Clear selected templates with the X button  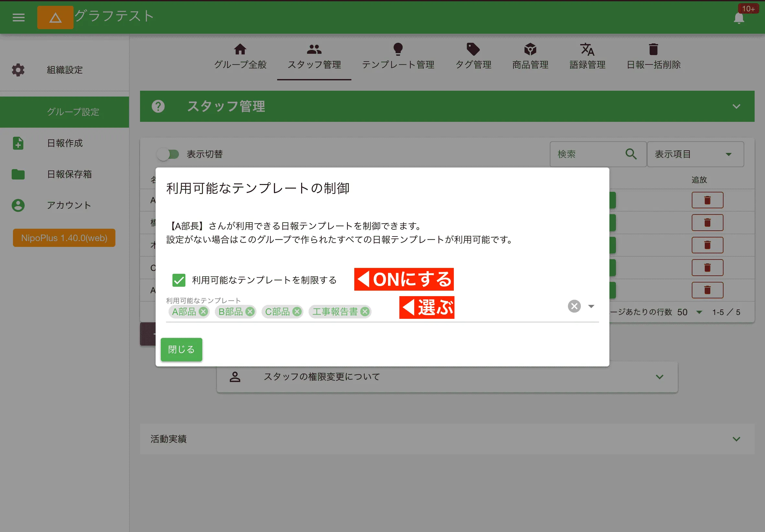(574, 306)
